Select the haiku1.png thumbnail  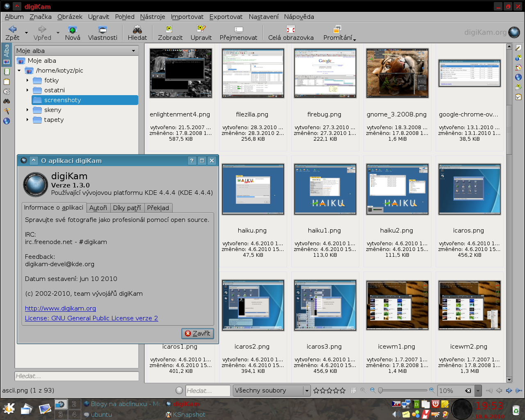pos(325,189)
